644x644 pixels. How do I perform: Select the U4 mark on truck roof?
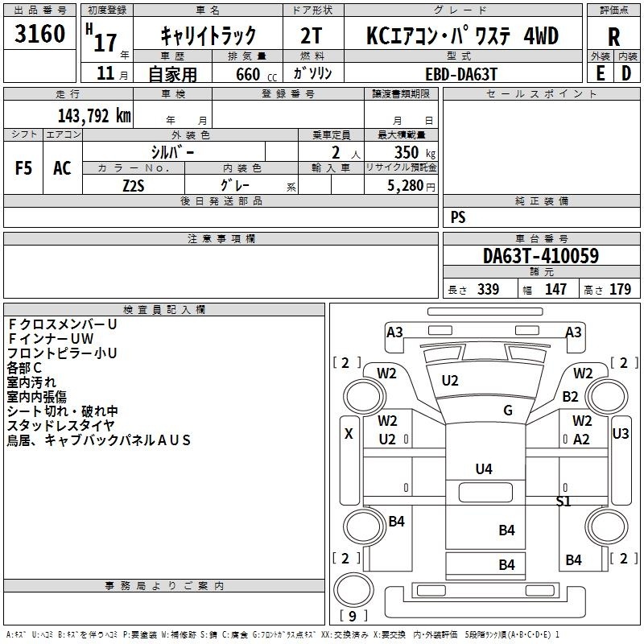pyautogui.click(x=484, y=469)
